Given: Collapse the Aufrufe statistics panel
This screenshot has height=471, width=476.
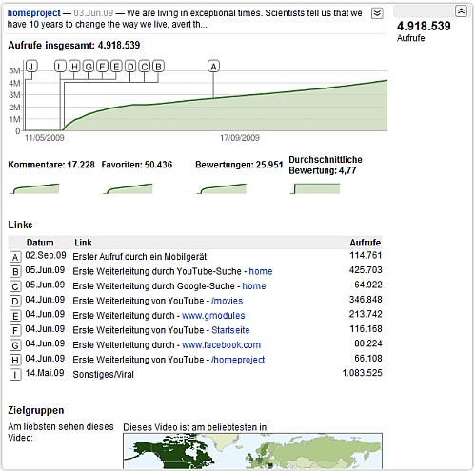Looking at the screenshot, I should (461, 11).
